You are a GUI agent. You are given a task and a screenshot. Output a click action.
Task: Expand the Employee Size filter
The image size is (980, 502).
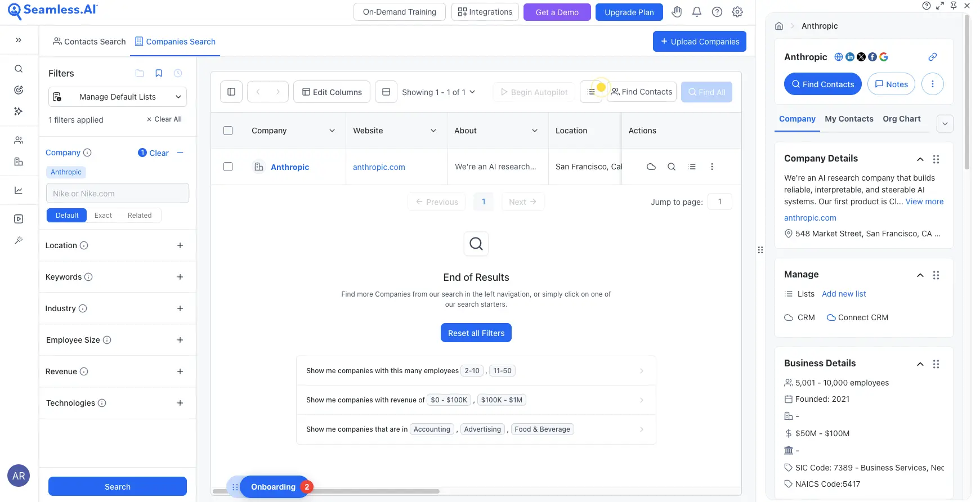(180, 340)
